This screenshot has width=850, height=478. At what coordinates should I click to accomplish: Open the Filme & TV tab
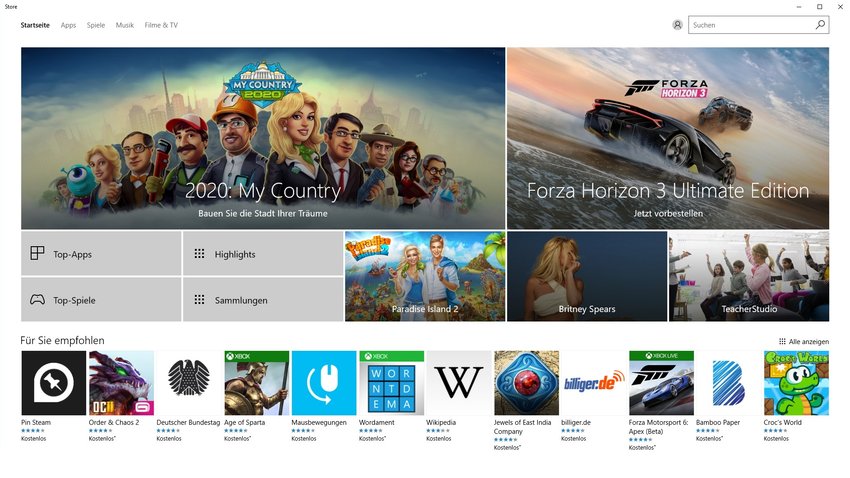(x=161, y=25)
